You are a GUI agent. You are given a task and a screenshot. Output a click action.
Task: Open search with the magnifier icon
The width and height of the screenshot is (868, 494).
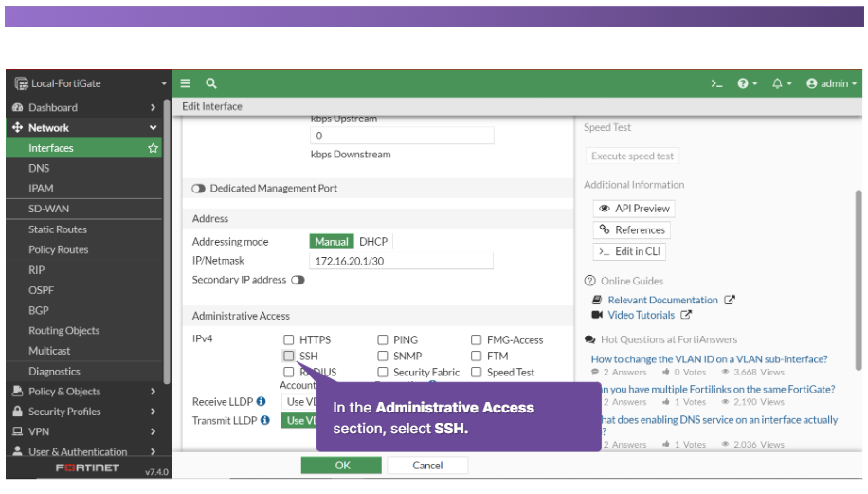coord(211,83)
